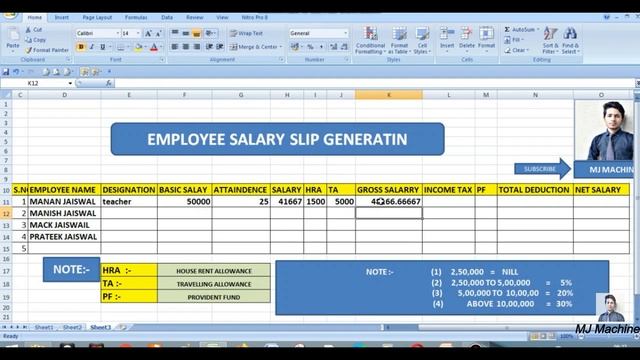Switch to the Page Layout tab
This screenshot has height=360, width=640.
[x=97, y=18]
